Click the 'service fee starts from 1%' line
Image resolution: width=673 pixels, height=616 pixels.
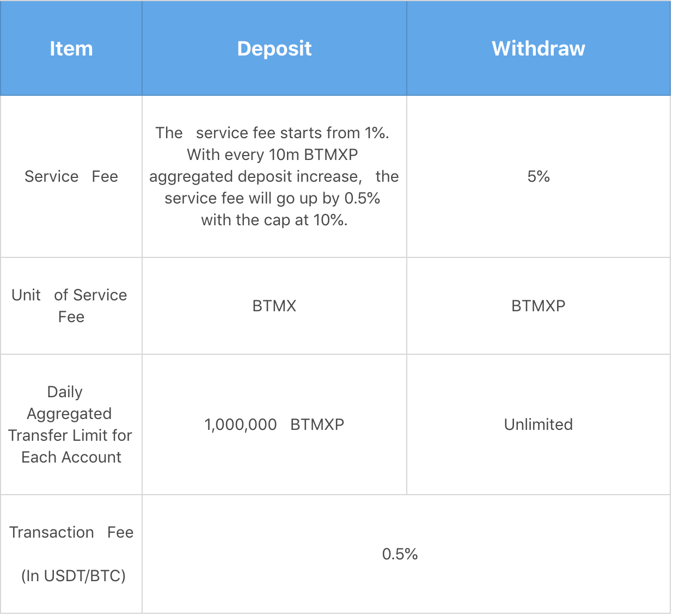[x=272, y=133]
